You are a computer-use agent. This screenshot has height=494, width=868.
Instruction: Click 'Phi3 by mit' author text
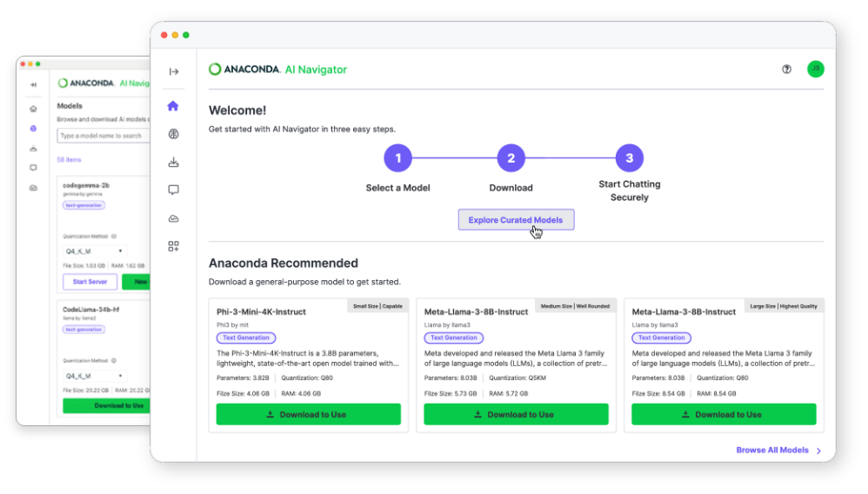click(x=232, y=325)
